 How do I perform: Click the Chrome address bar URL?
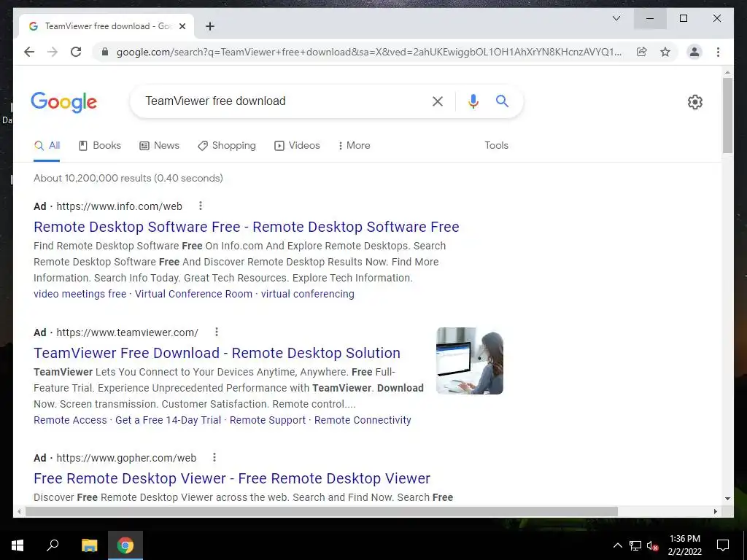(x=368, y=52)
